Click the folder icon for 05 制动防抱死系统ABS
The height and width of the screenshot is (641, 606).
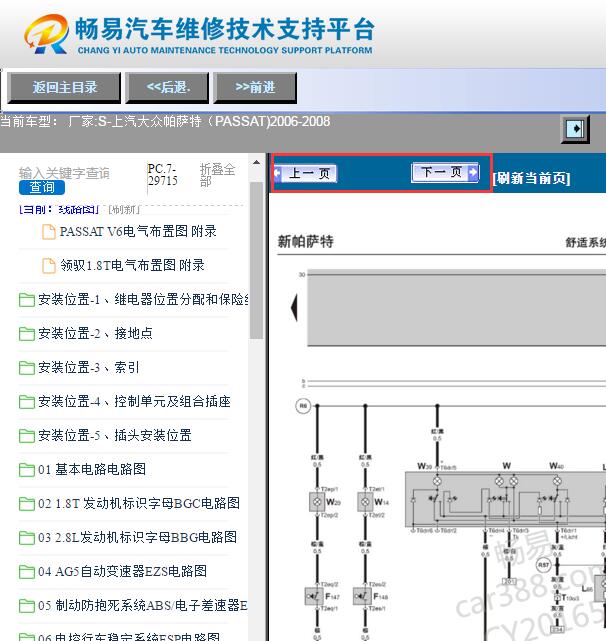click(x=27, y=605)
